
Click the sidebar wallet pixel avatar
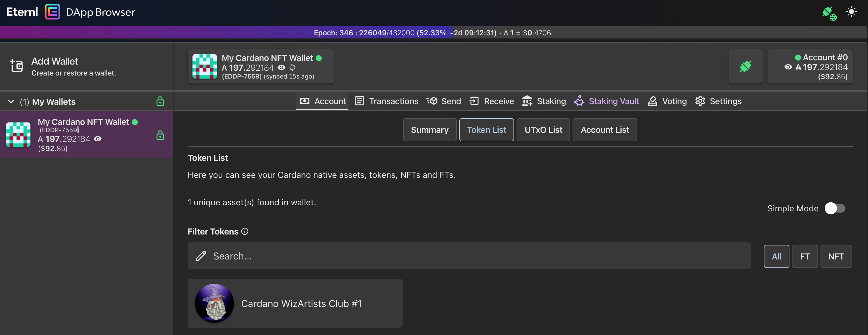[x=18, y=135]
